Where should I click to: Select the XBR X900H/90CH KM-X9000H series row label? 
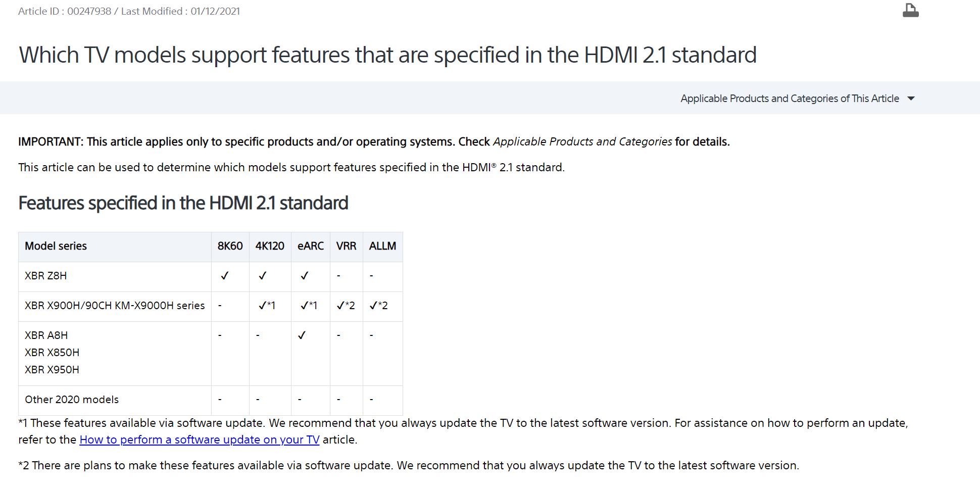(x=115, y=306)
